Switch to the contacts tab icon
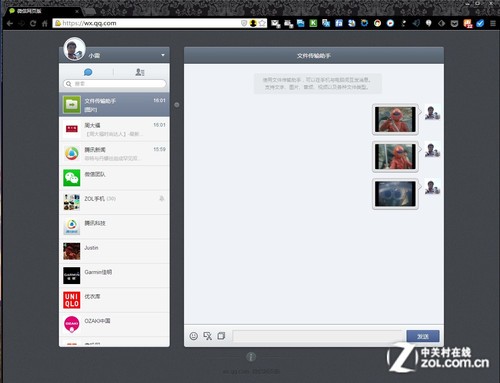The width and height of the screenshot is (500, 383). click(140, 72)
